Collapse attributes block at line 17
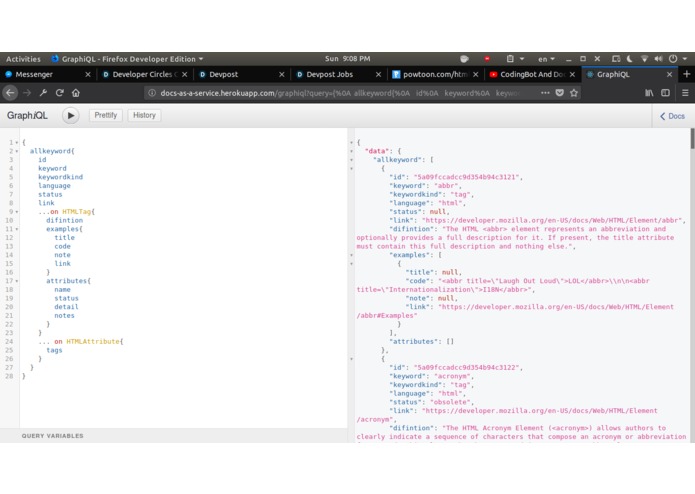The width and height of the screenshot is (695, 494). [x=17, y=281]
